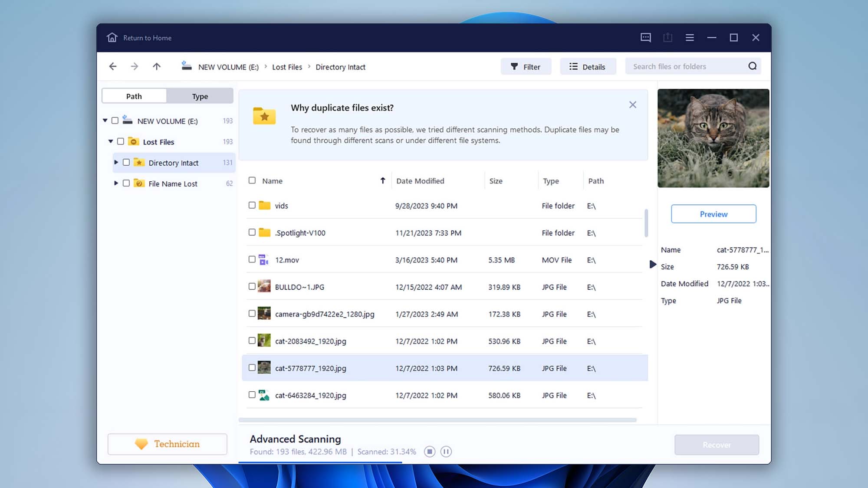Switch to the Type tab
Viewport: 868px width, 488px height.
coord(200,96)
